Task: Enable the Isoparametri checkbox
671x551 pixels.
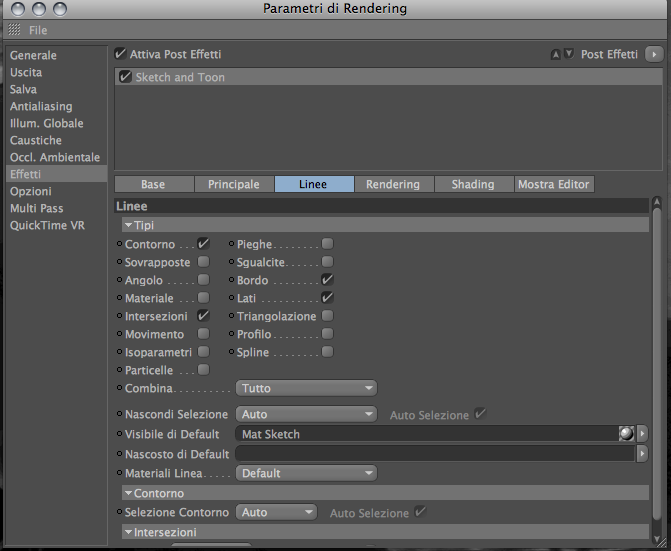Action: click(203, 351)
